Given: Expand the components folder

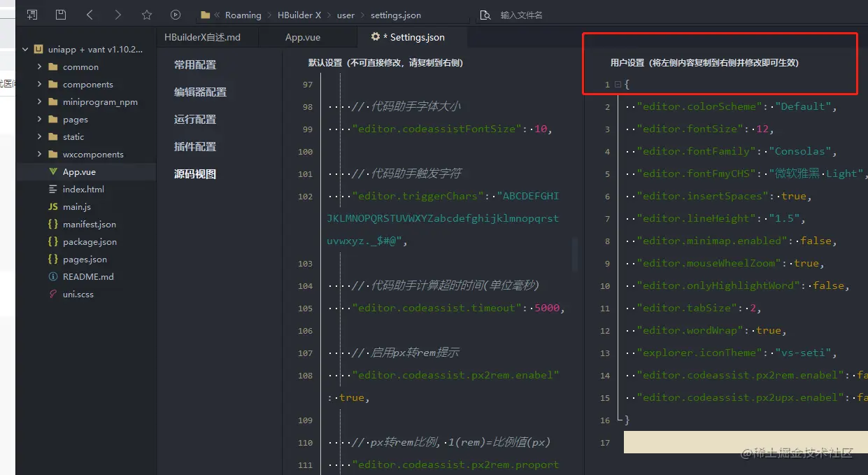Looking at the screenshot, I should coord(39,85).
